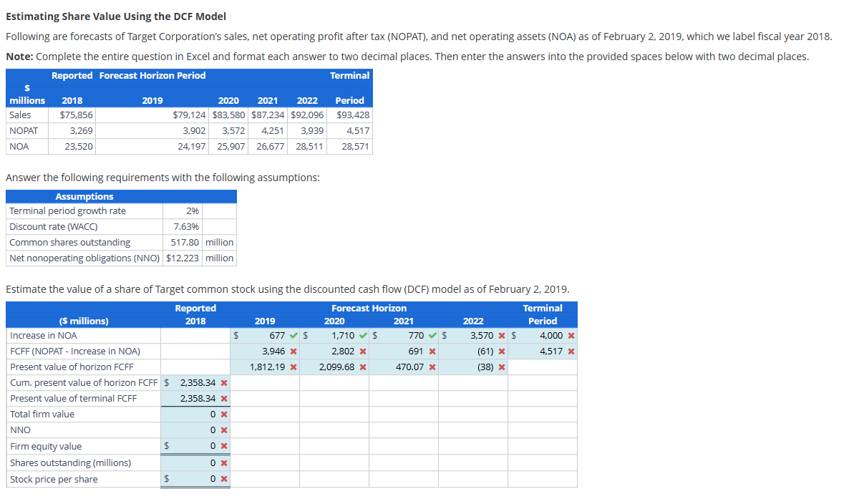This screenshot has width=854, height=504.
Task: Select the Terminal period growth rate 2%
Action: 193,211
